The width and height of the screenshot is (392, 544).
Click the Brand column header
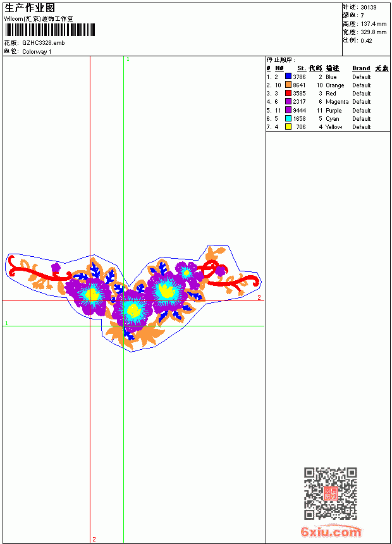(x=361, y=68)
